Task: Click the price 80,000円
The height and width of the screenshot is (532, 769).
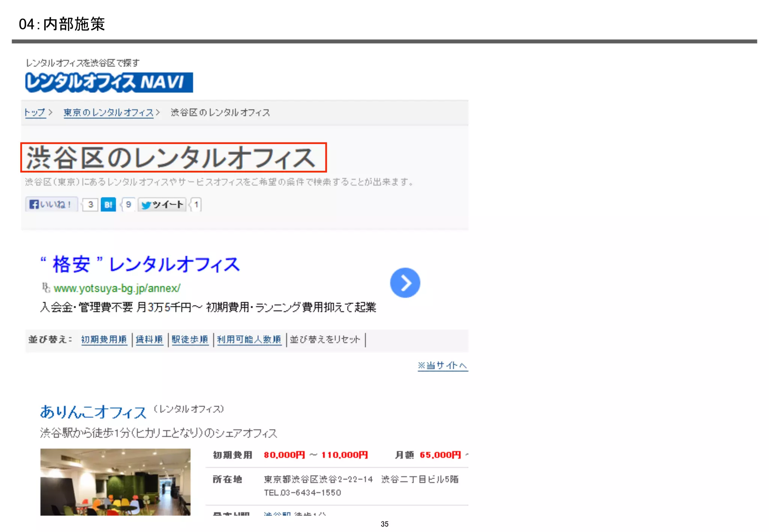Action: 284,455
